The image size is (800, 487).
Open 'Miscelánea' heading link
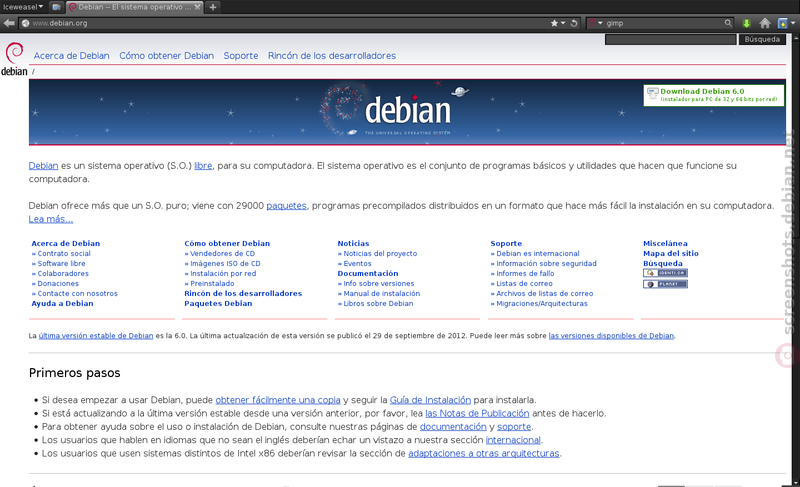pyautogui.click(x=665, y=243)
